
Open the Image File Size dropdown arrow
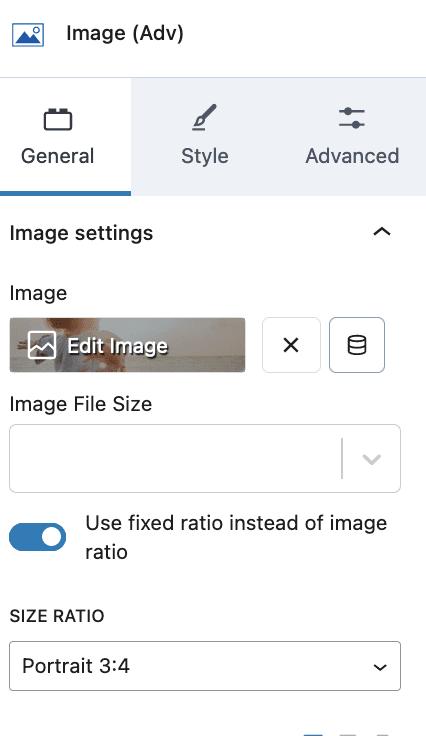(x=372, y=459)
